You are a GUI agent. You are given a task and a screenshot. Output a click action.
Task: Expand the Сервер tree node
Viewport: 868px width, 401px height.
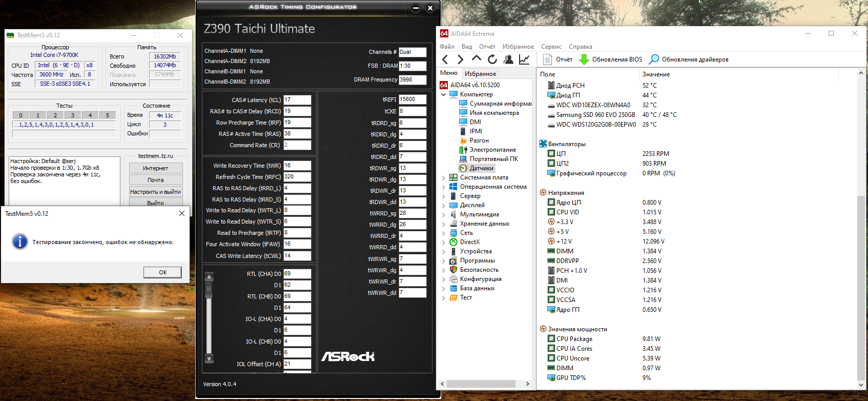point(444,196)
